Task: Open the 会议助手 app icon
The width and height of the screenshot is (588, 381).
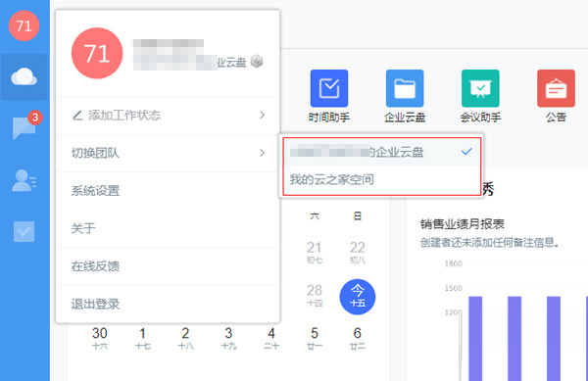Action: (x=480, y=88)
